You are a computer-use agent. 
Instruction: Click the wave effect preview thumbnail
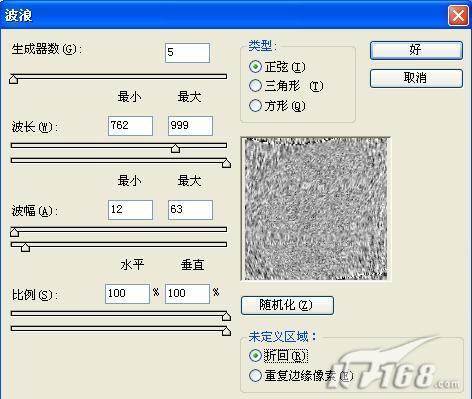point(316,209)
